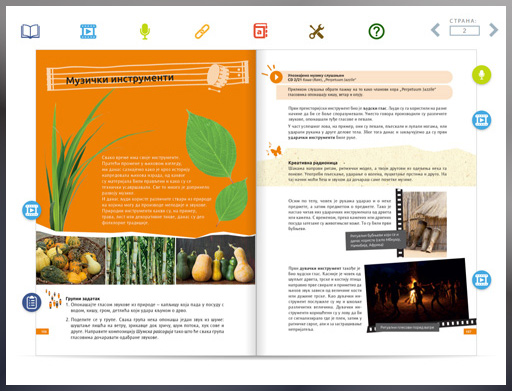
Task: Go to the next page arrow
Action: tap(493, 30)
